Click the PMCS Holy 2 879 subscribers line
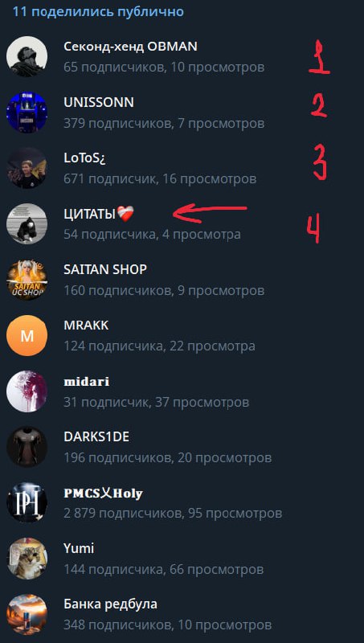This screenshot has height=643, width=364. coord(173,514)
